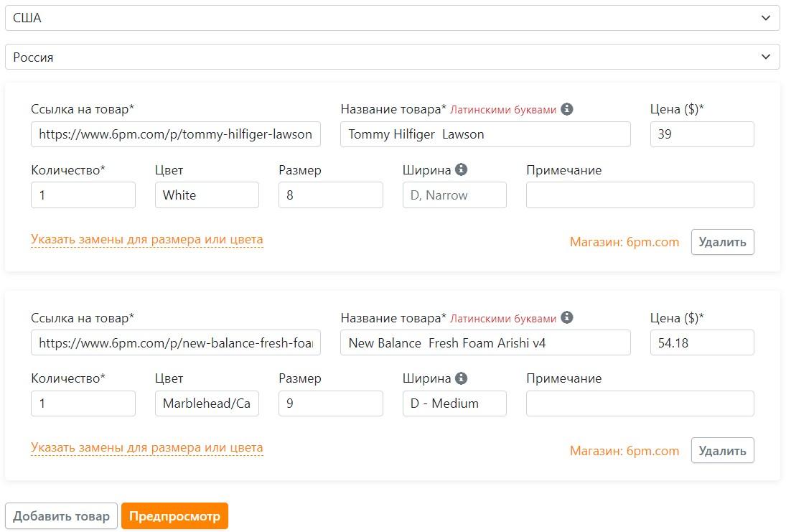
Task: Edit the New Balance Fresh Foam Arishi name field
Action: (485, 342)
